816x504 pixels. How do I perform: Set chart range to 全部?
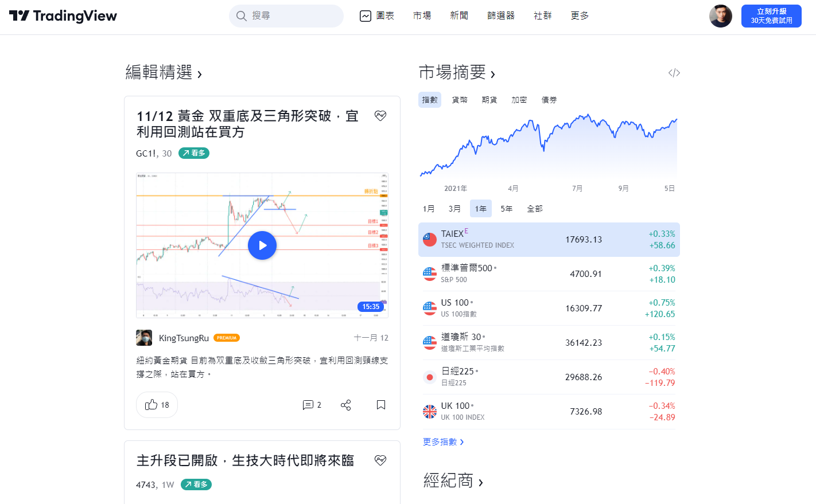[x=535, y=209]
